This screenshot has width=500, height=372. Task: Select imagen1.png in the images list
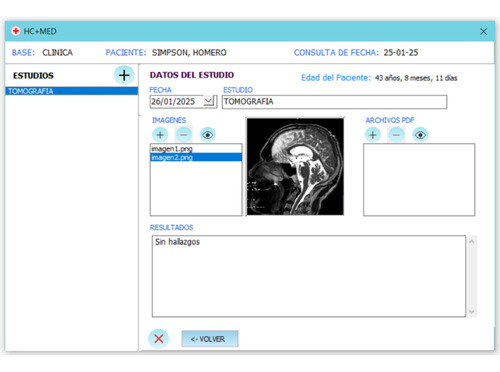pyautogui.click(x=196, y=149)
